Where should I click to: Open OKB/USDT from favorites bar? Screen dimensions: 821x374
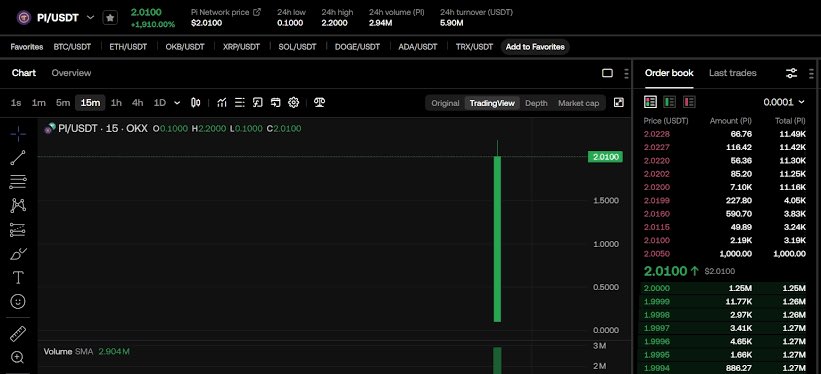pos(185,47)
